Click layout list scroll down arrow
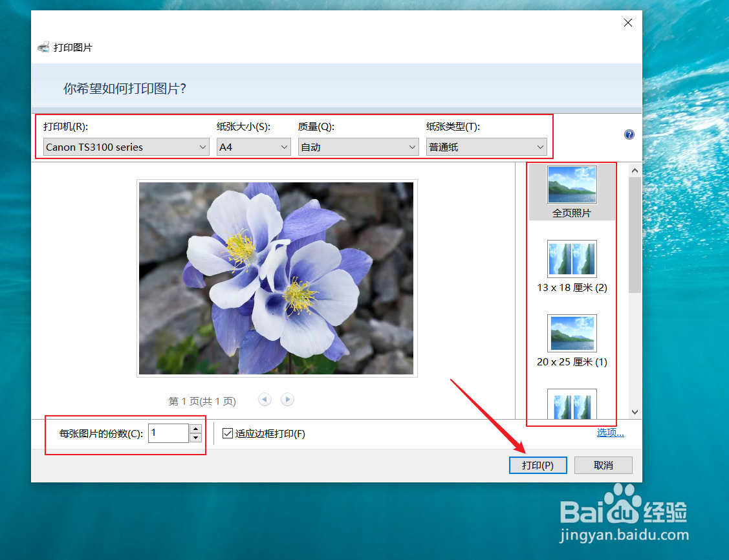Image resolution: width=729 pixels, height=560 pixels. pos(635,412)
